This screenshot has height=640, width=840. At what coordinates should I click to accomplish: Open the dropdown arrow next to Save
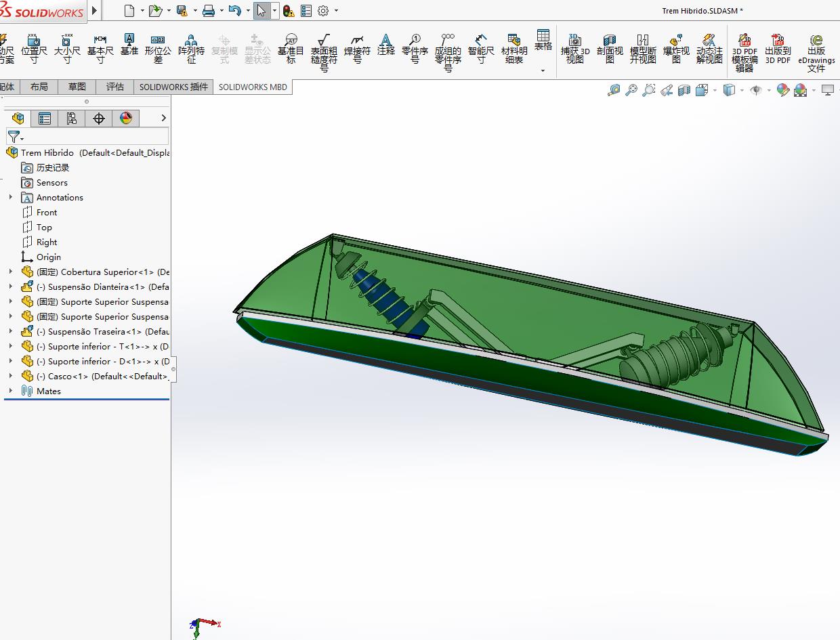194,11
